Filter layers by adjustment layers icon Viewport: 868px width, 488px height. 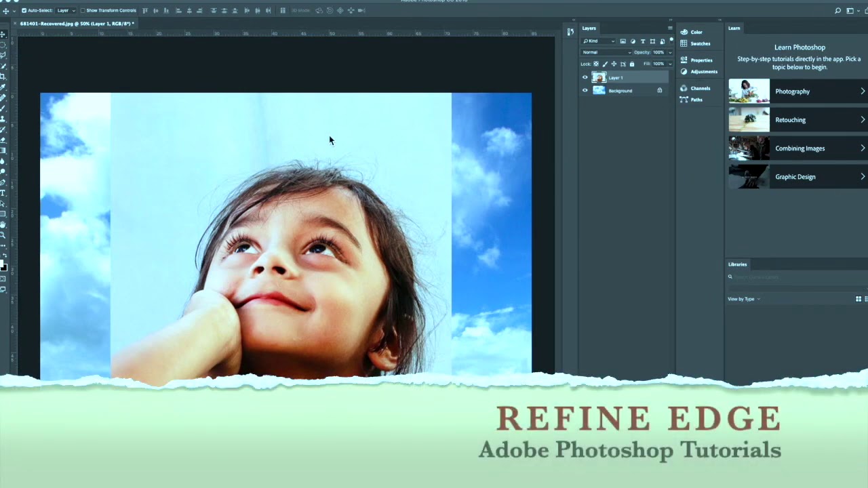[x=633, y=41]
